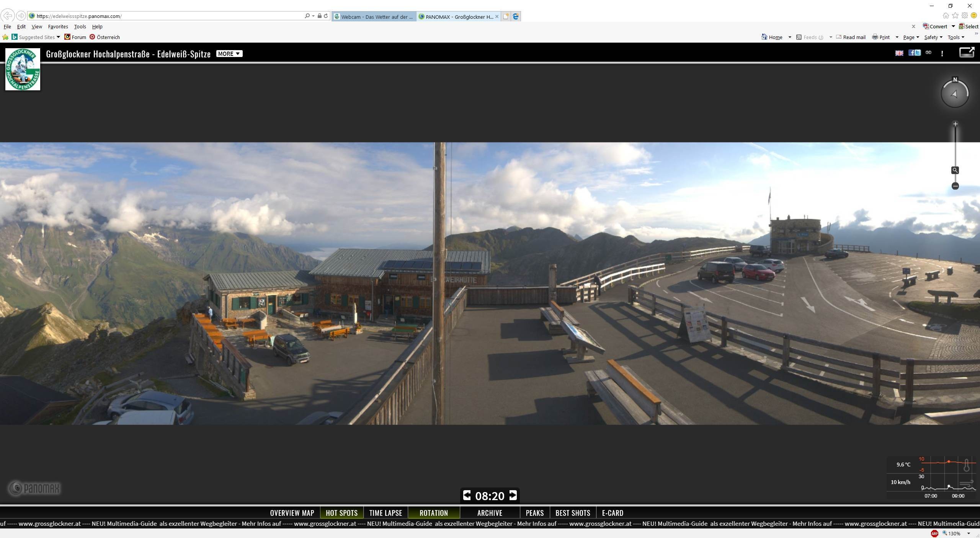This screenshot has height=538, width=980.
Task: Click the chain link icon in header
Action: [928, 53]
